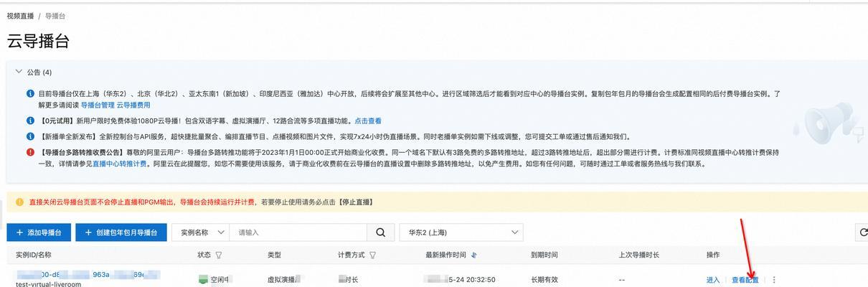Click the instance name test-virtual-liveroom
The height and width of the screenshot is (287, 868).
tap(48, 284)
